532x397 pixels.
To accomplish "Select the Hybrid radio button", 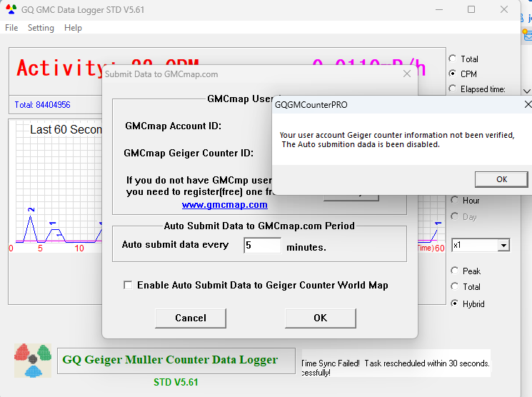I will click(x=455, y=303).
